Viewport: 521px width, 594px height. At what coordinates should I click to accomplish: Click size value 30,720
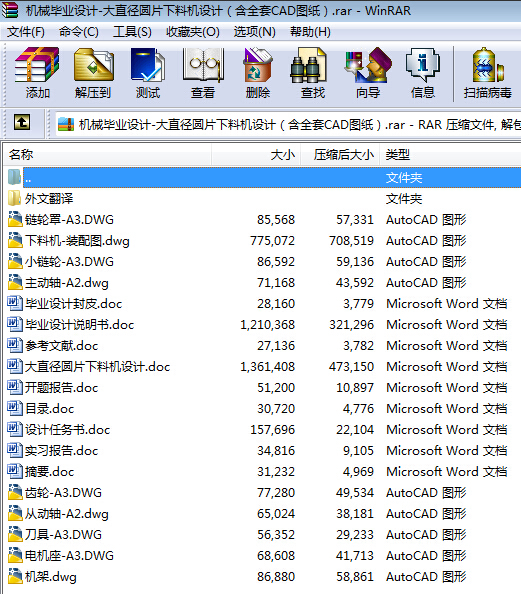(276, 408)
